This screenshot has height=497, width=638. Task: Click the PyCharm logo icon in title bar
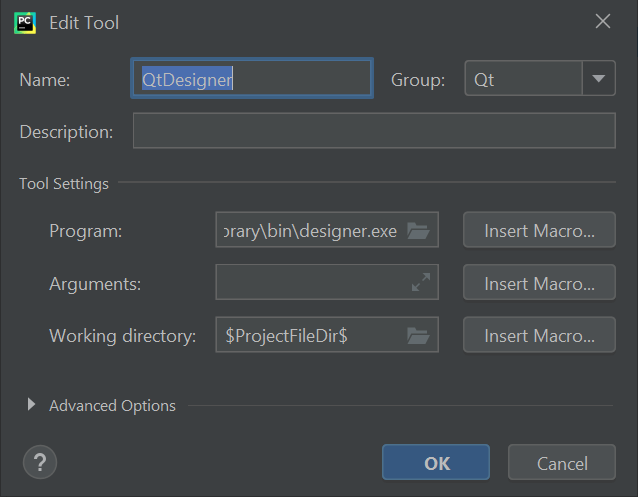pyautogui.click(x=25, y=23)
